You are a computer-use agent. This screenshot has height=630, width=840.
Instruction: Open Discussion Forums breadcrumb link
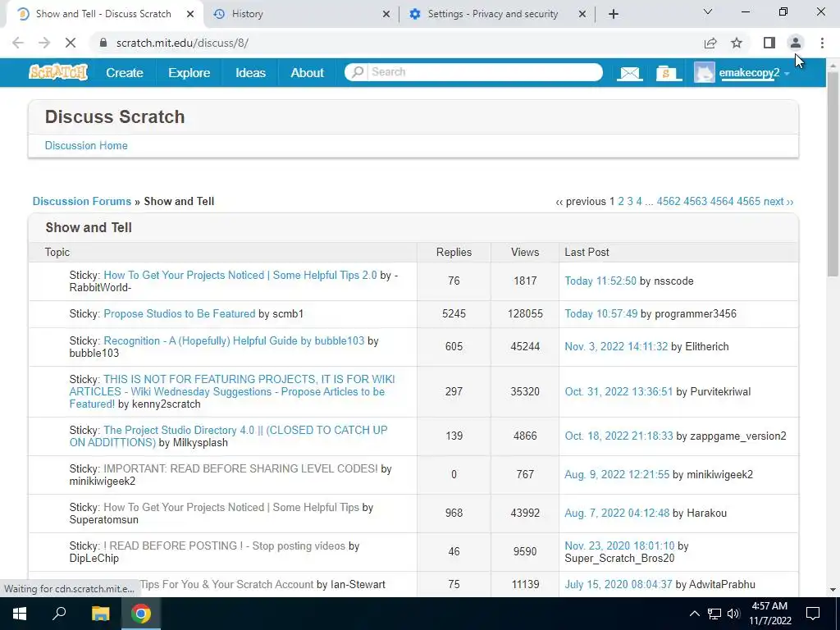pos(82,201)
